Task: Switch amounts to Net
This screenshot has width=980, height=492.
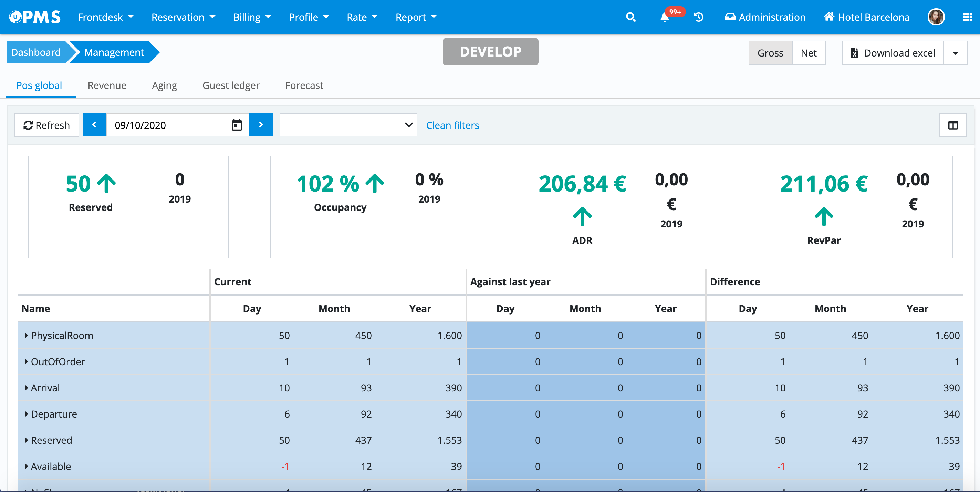Action: pos(809,53)
